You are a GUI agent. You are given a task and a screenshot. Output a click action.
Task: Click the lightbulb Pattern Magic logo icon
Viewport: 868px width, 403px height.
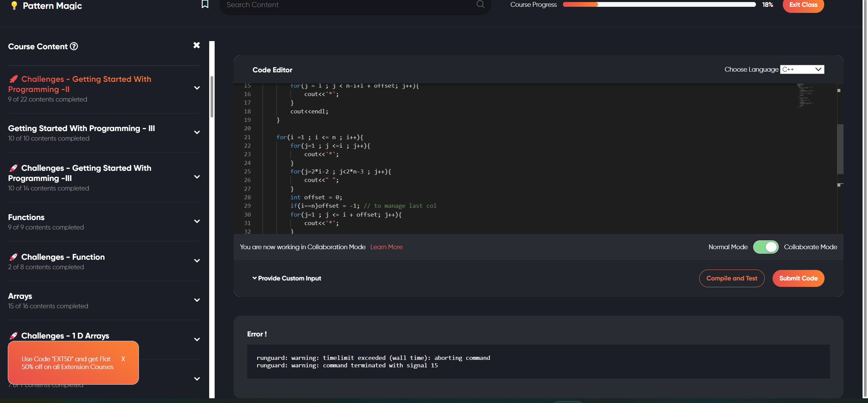(14, 5)
